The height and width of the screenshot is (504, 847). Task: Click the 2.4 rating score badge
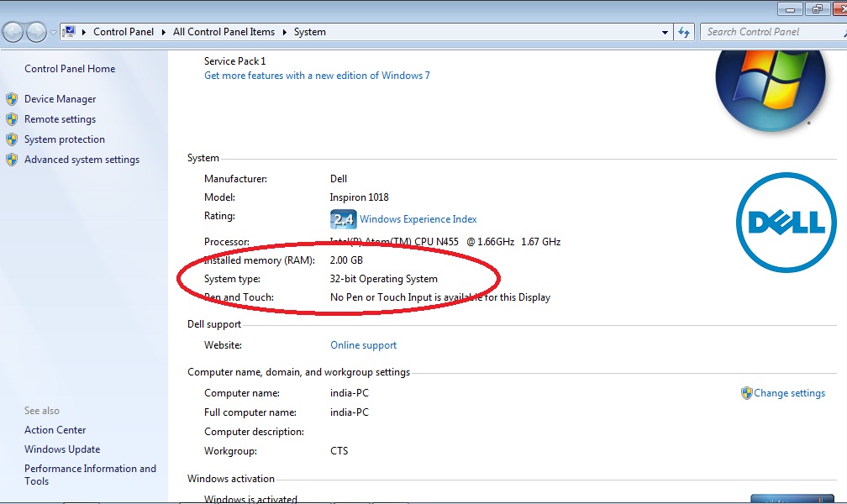(343, 219)
